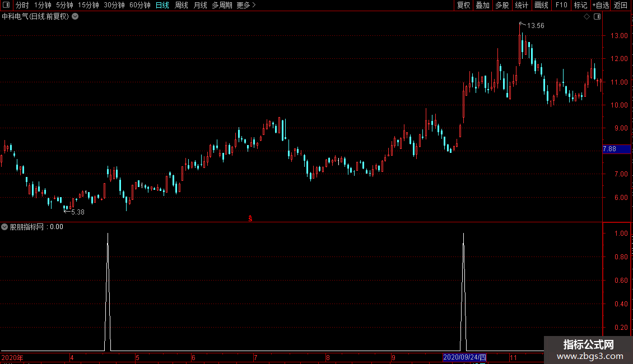Click 返回 to go back
Screen dimensions: 633x364
621,5
